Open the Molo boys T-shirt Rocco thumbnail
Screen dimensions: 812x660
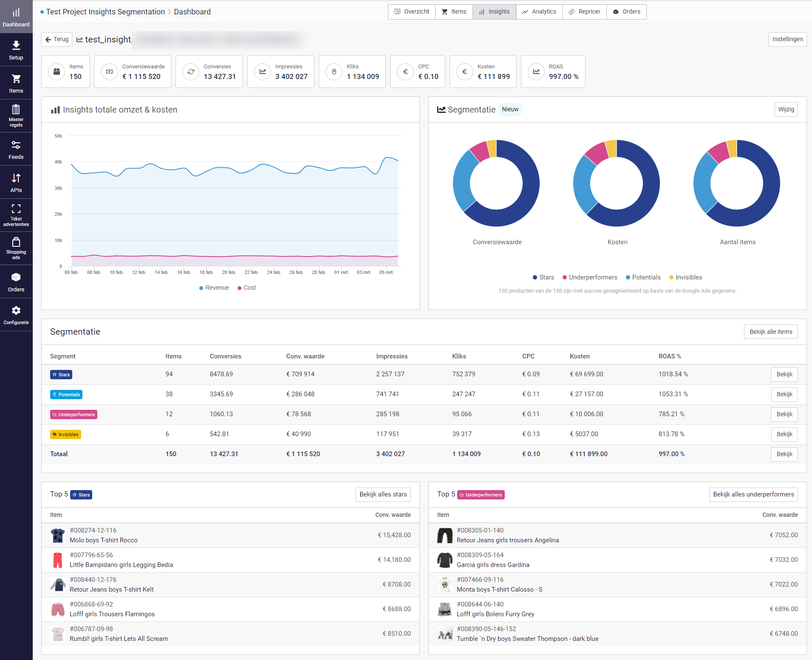pyautogui.click(x=58, y=536)
